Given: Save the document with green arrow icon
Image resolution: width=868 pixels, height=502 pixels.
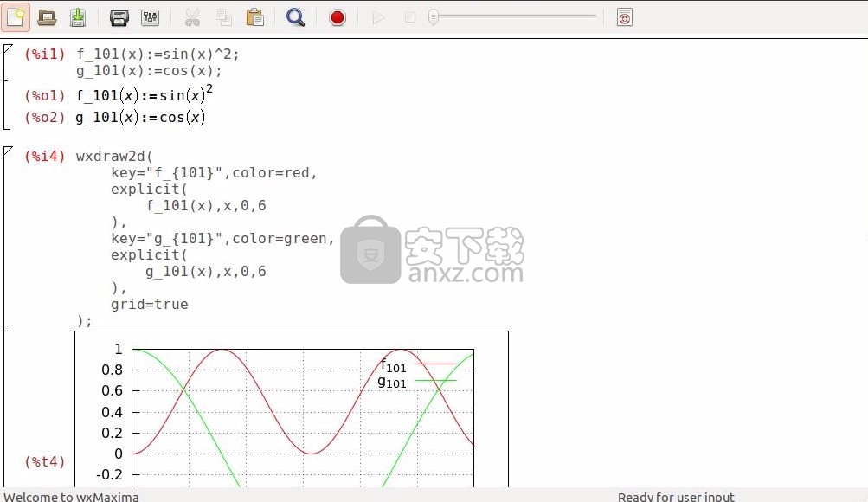Looking at the screenshot, I should 78,17.
